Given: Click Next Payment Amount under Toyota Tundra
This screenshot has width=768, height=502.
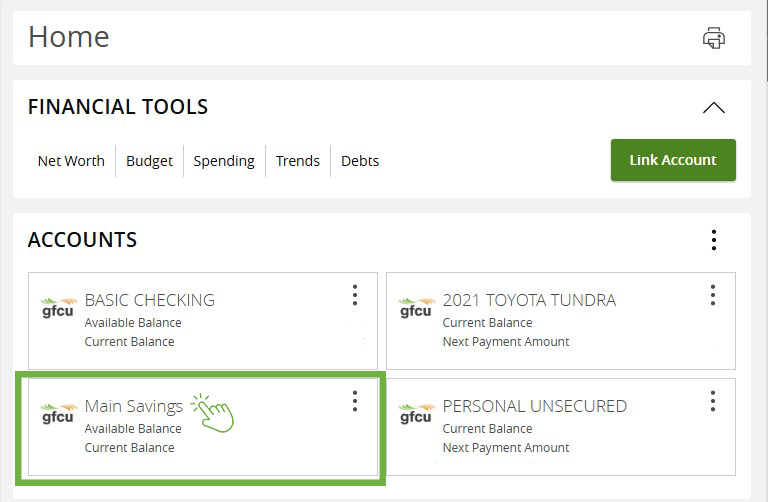Looking at the screenshot, I should click(x=506, y=341).
